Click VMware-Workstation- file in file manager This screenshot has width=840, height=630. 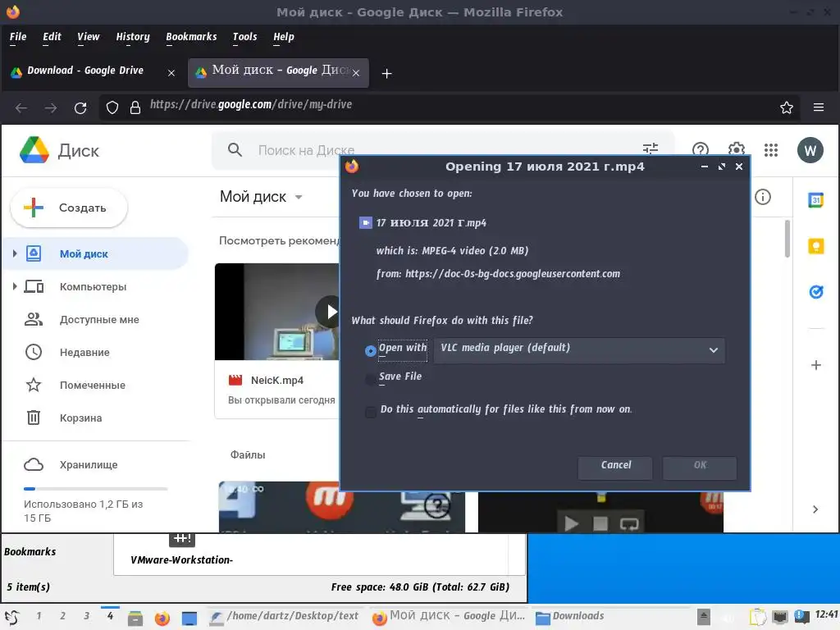181,559
